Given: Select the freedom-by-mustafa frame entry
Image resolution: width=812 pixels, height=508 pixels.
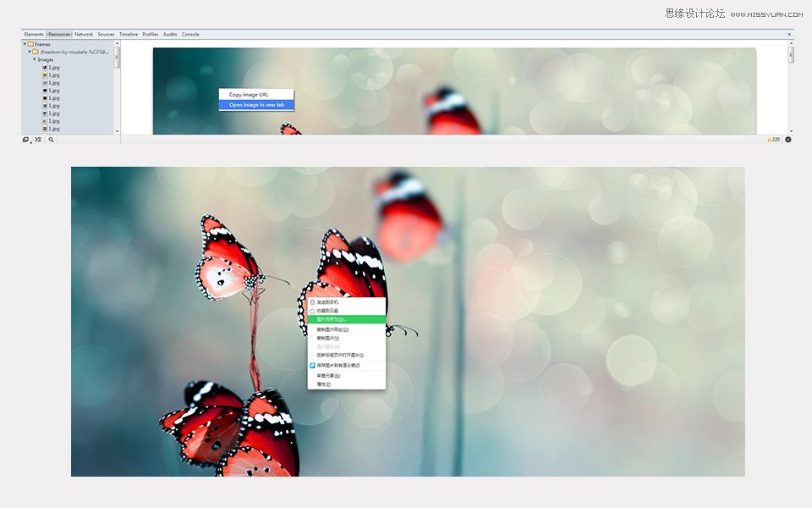Looking at the screenshot, I should [74, 52].
